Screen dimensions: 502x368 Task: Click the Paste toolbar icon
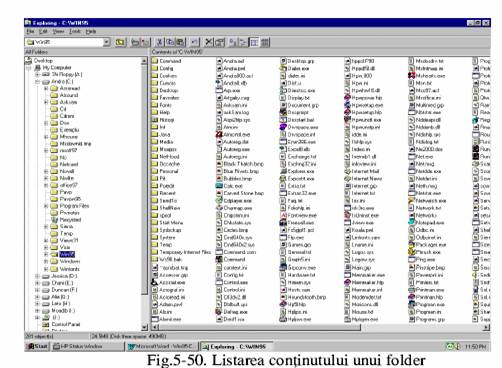[180, 42]
